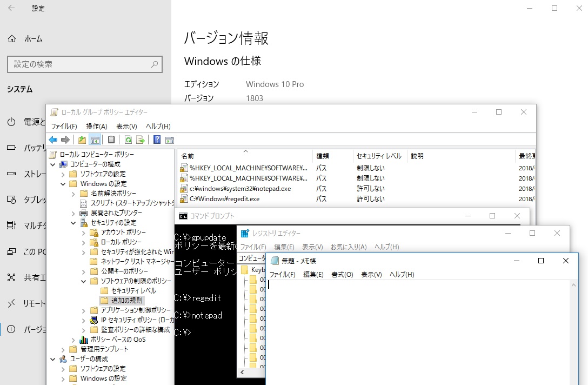Click the projecting to this PC icon

point(12,251)
